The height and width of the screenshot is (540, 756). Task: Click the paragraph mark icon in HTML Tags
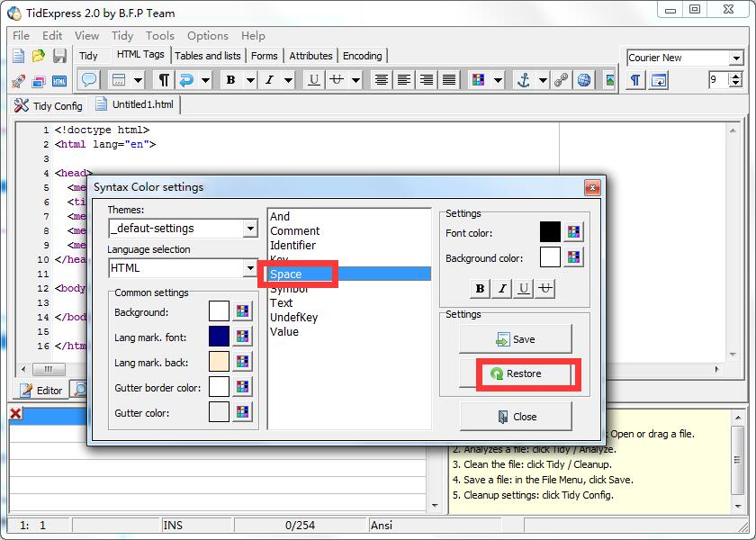[164, 79]
